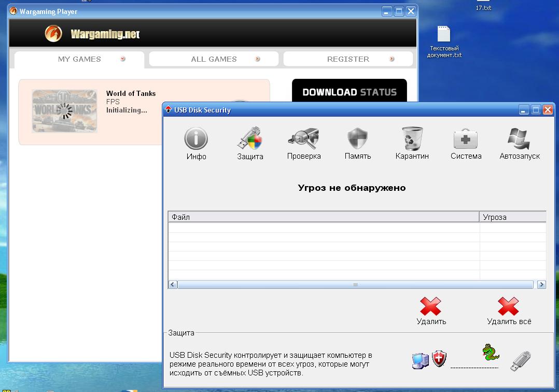Image resolution: width=559 pixels, height=392 pixels.
Task: Click the left arrow of the horizontal scrollbar
Action: 173,284
